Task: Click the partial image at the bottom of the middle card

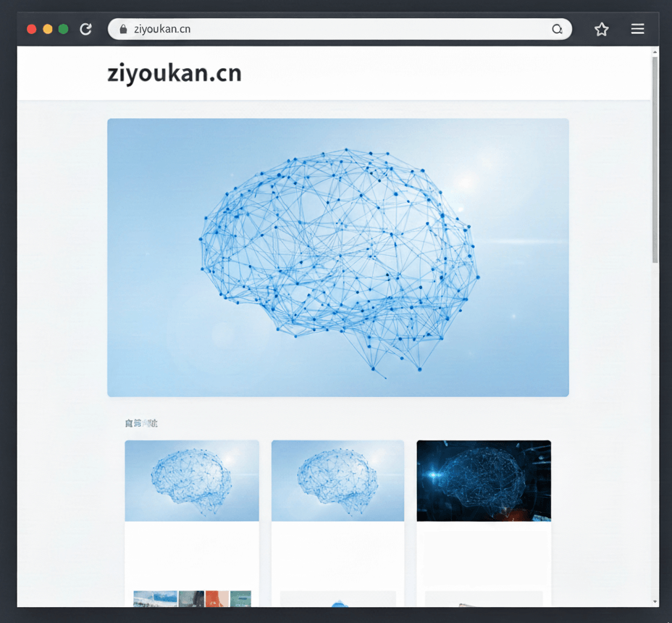Action: [x=337, y=600]
